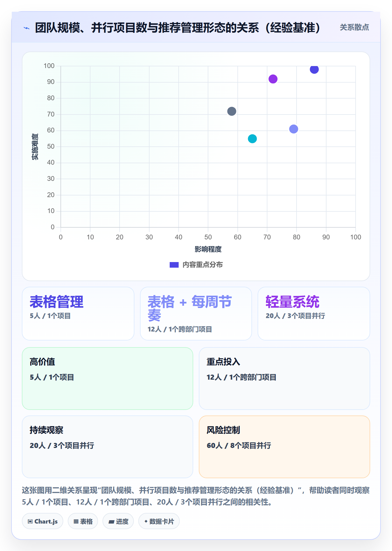Select the 持续观察 quadrant card
The height and width of the screenshot is (551, 392).
[x=108, y=447]
